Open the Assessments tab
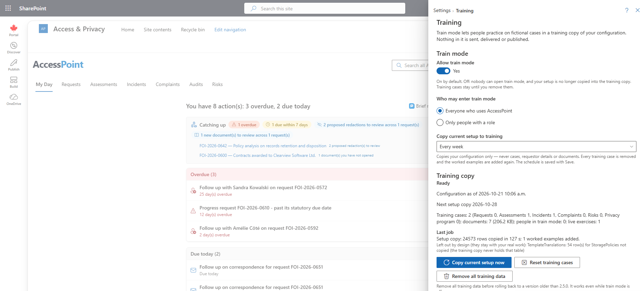Image resolution: width=644 pixels, height=291 pixels. coord(104,84)
